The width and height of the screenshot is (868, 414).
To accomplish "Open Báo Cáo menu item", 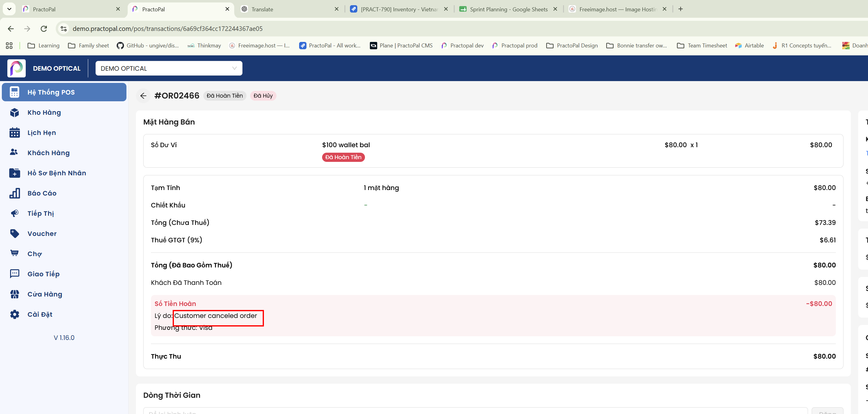I will pos(64,193).
